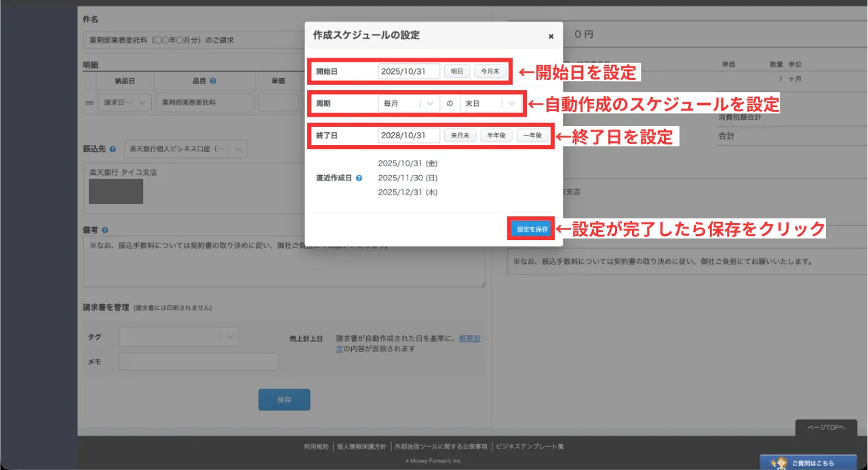Click the blue 保存 button
This screenshot has height=470, width=868.
[284, 399]
